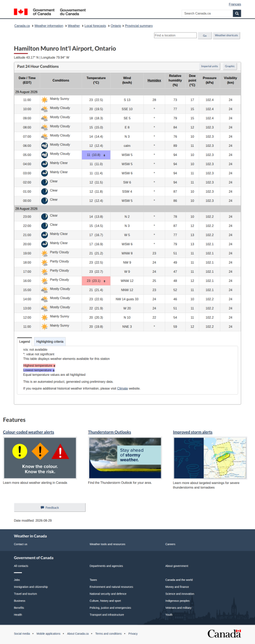Click the Feedback button
The height and width of the screenshot is (644, 255).
(x=49, y=507)
